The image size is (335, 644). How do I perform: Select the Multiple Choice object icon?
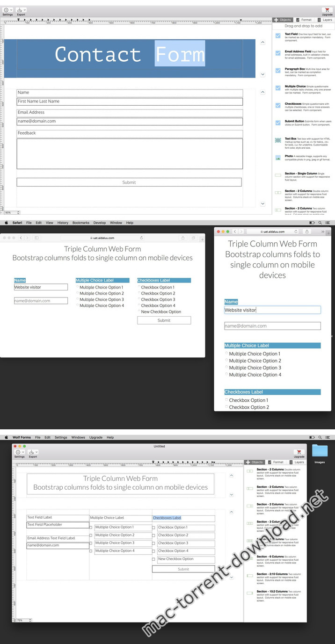pos(278,88)
